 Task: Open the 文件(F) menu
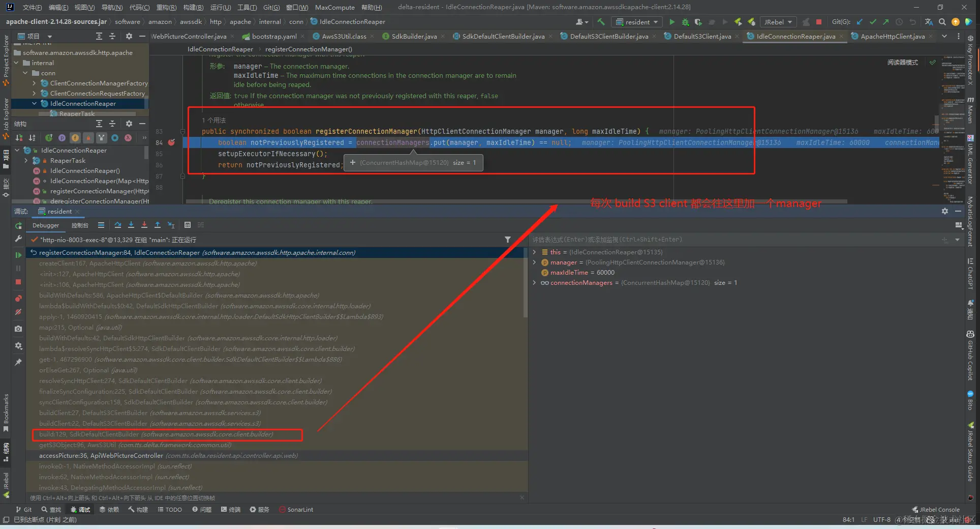tap(32, 7)
